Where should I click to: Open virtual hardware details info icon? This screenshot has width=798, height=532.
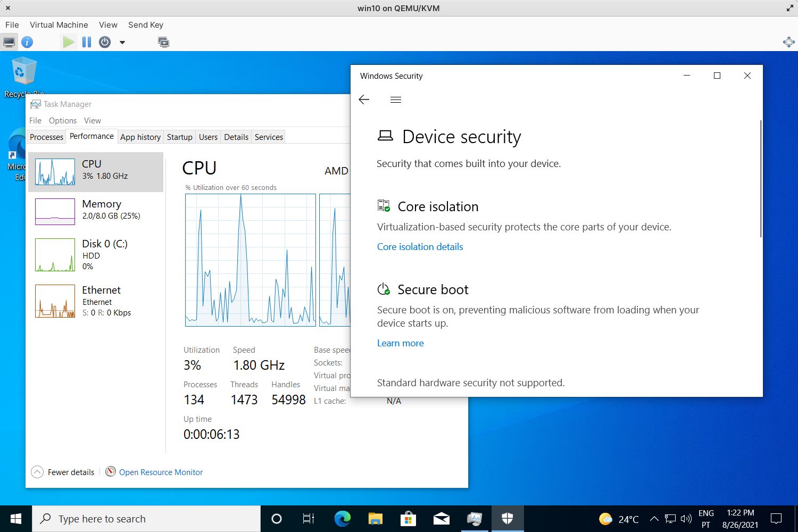pos(27,42)
